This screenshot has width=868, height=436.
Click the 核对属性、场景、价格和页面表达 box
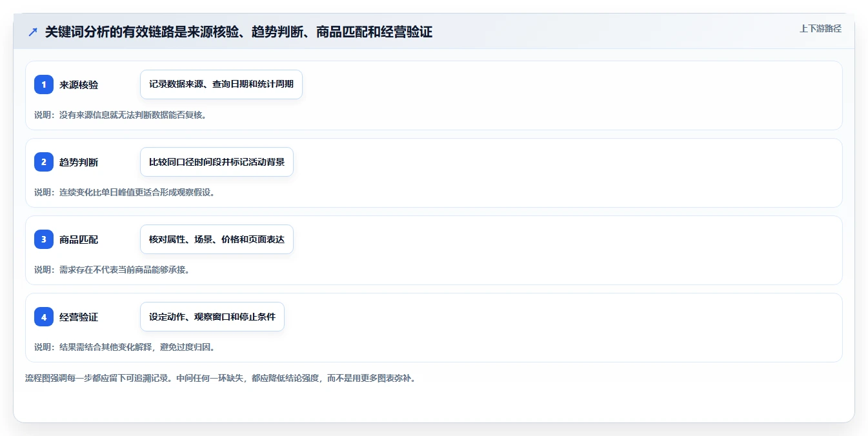point(217,239)
